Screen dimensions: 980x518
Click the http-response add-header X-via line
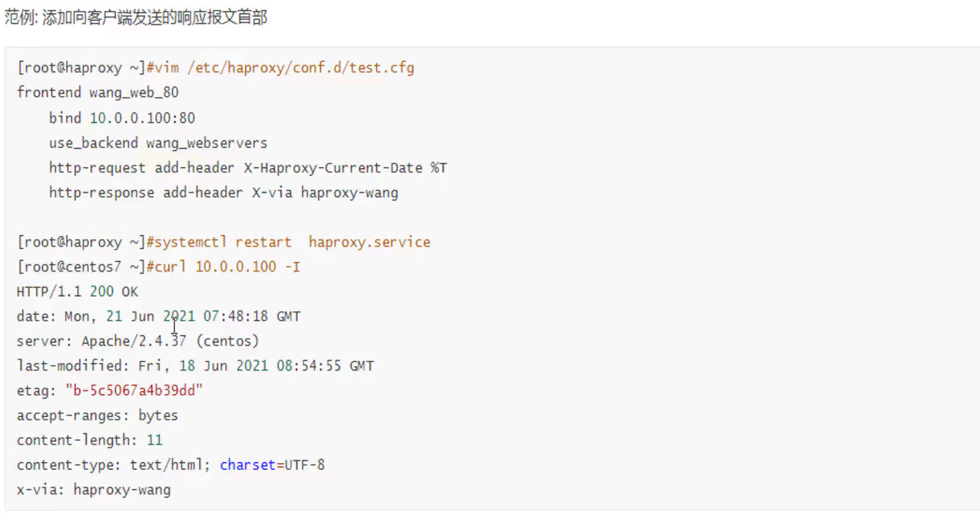[x=223, y=193]
